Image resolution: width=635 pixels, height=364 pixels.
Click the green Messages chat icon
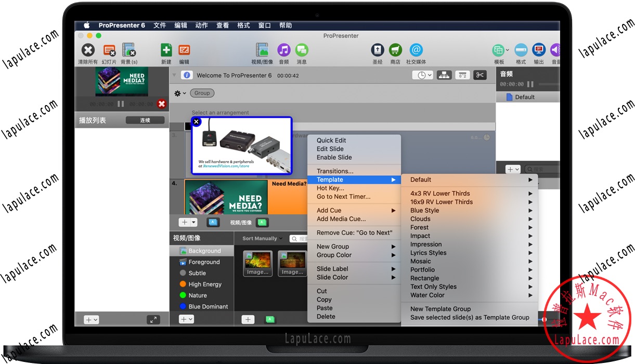click(x=302, y=50)
